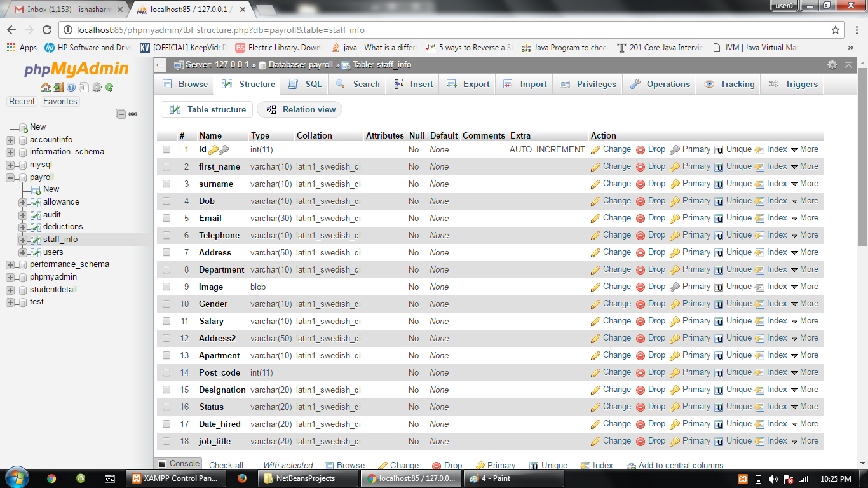Check the checkbox for Gender column
The height and width of the screenshot is (488, 868).
coord(166,304)
